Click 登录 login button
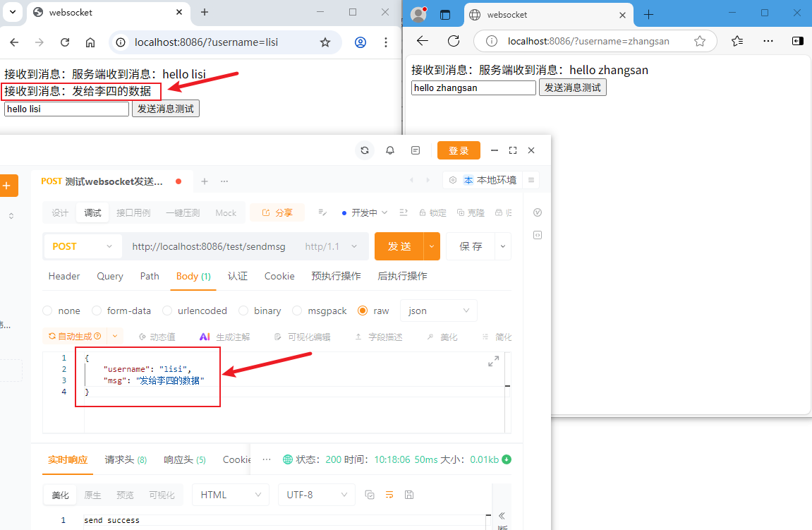The image size is (812, 530). [459, 150]
